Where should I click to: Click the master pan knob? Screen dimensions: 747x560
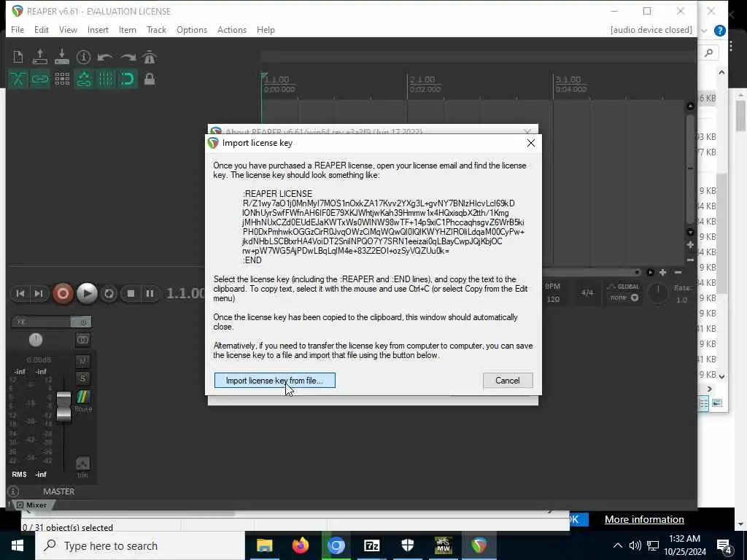[x=36, y=340]
